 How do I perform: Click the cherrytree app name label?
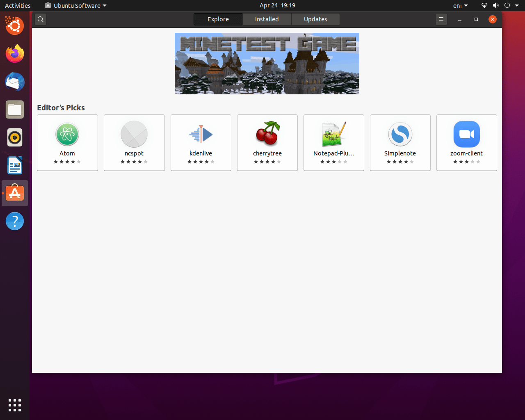tap(267, 153)
